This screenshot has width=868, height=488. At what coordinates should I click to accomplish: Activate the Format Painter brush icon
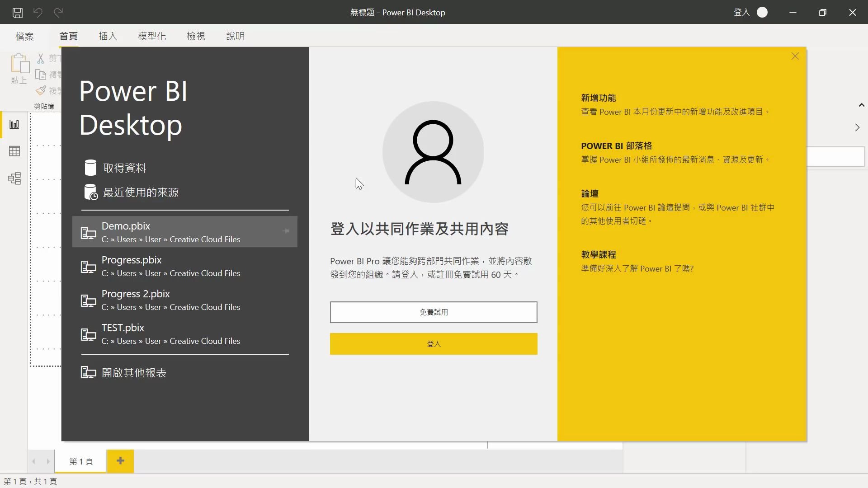click(41, 90)
